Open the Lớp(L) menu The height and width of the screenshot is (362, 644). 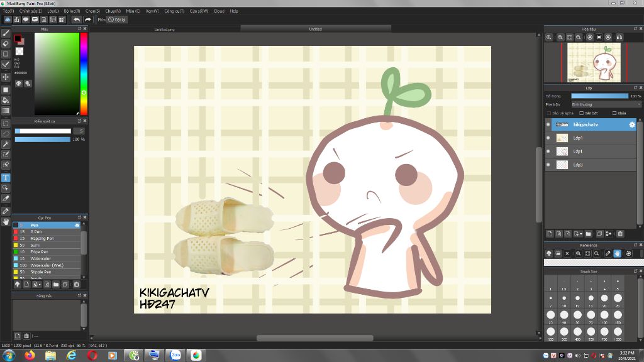coord(53,11)
